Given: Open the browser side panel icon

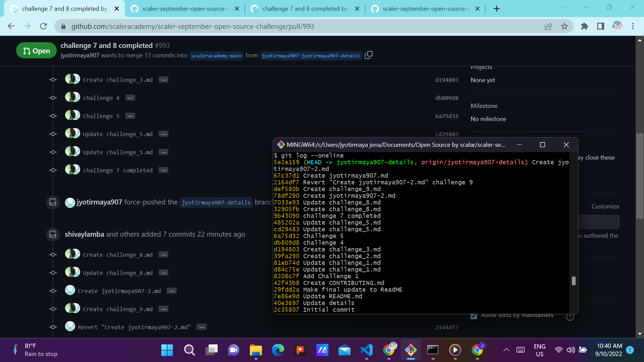Looking at the screenshot, I should [600, 26].
